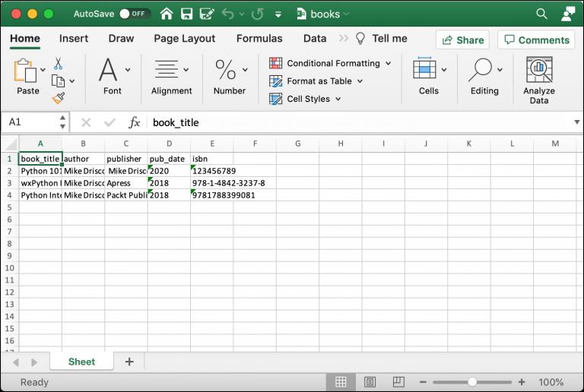
Task: Open the Font group button
Action: point(113,76)
